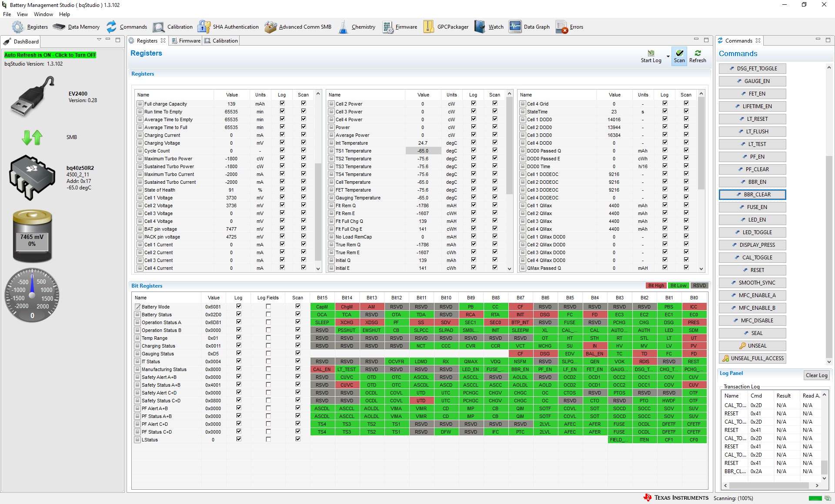Toggle Log checkbox for Full charge Capacity
The width and height of the screenshot is (835, 504).
tap(282, 103)
